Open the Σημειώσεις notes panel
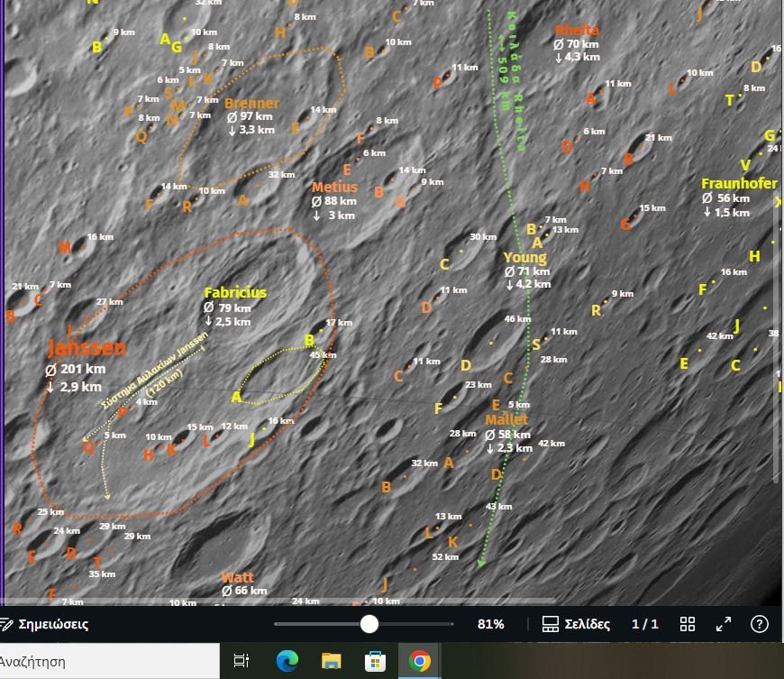784x679 pixels. click(x=45, y=624)
